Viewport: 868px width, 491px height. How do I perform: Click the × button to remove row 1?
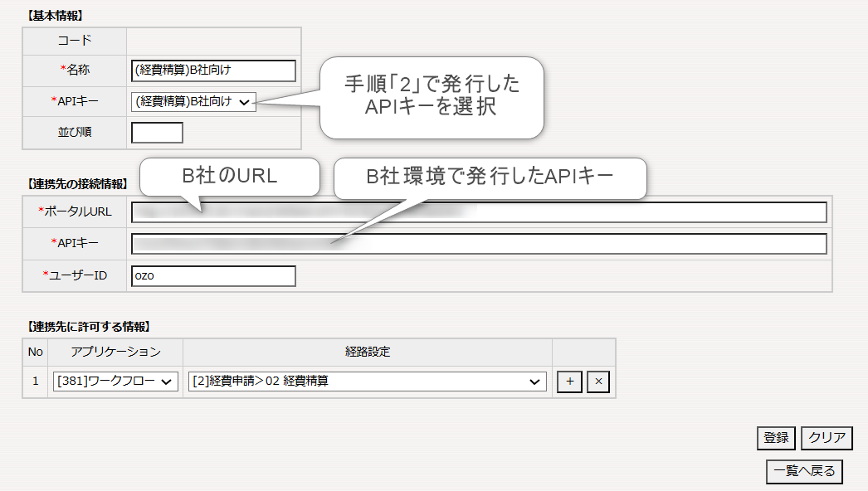pos(598,382)
